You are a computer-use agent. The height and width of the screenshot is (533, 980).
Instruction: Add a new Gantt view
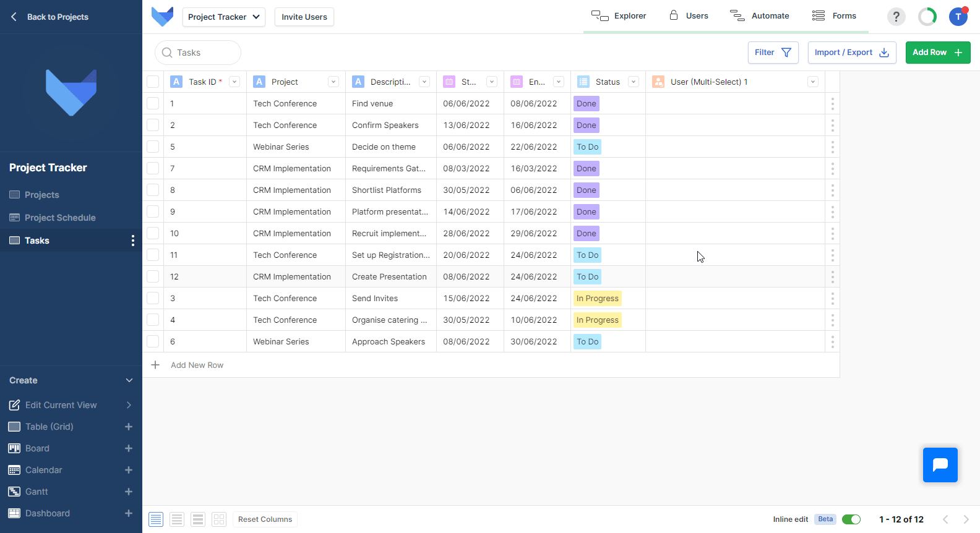coord(129,492)
